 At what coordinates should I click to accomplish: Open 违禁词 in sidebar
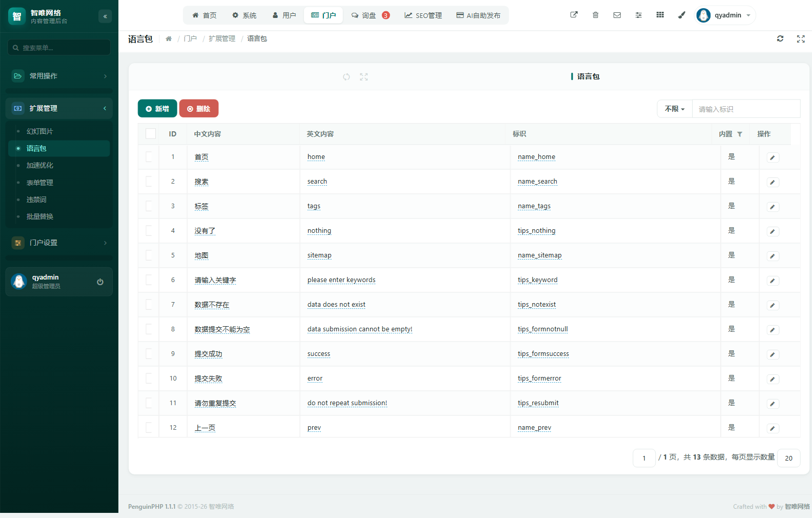[59, 200]
